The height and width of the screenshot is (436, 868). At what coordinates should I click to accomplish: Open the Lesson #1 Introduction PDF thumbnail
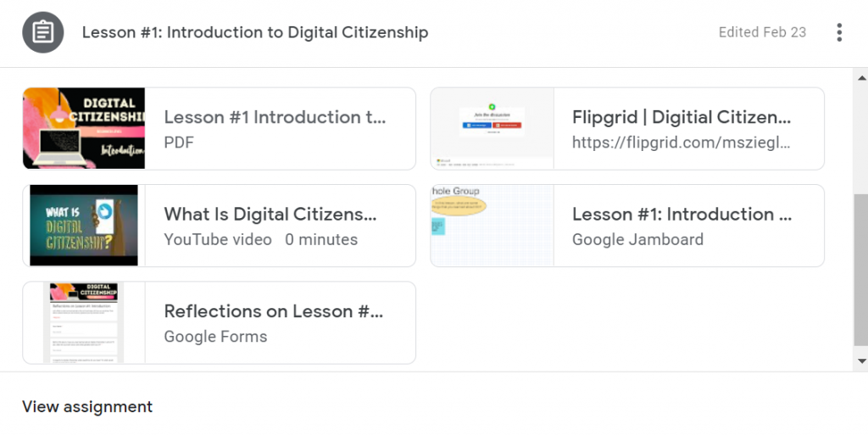84,129
